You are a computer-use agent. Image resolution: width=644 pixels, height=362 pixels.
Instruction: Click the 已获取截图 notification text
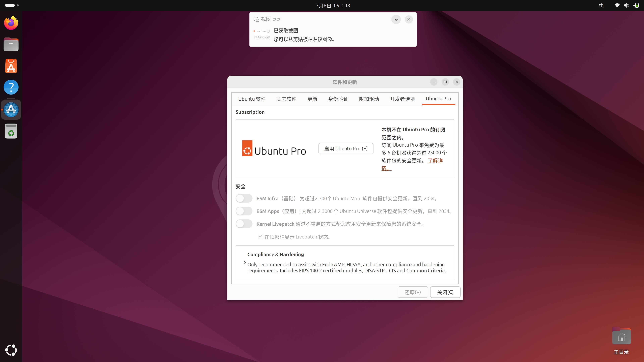click(x=286, y=31)
